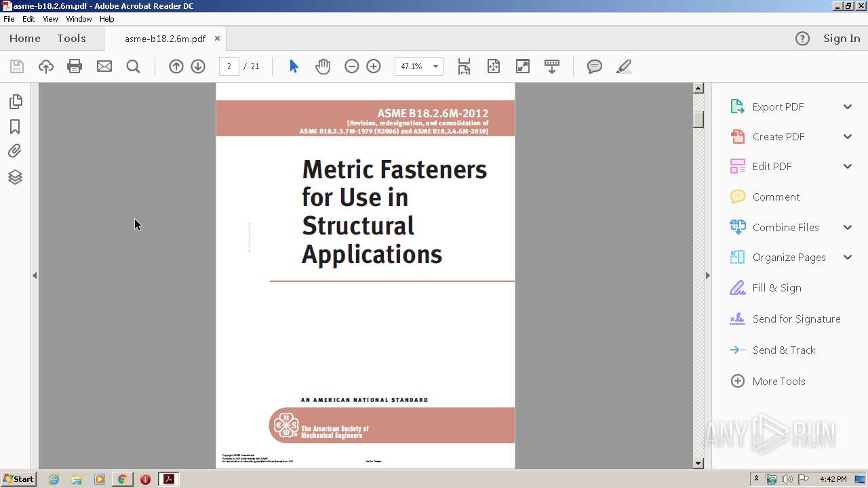Switch to the Home tab

point(25,39)
